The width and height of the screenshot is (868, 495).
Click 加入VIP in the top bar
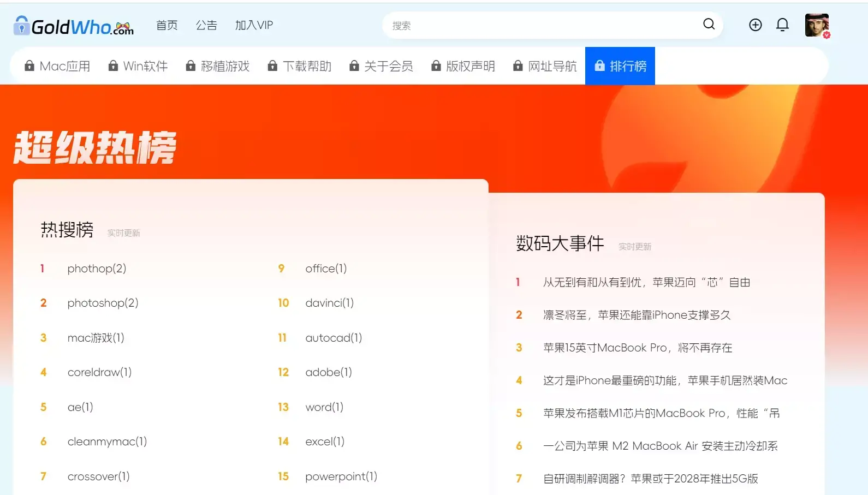click(254, 25)
